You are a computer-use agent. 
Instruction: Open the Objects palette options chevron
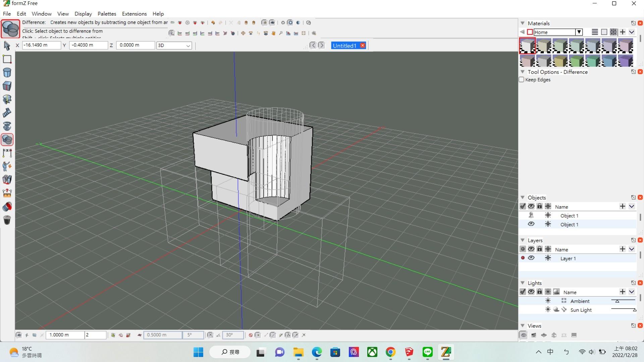632,206
